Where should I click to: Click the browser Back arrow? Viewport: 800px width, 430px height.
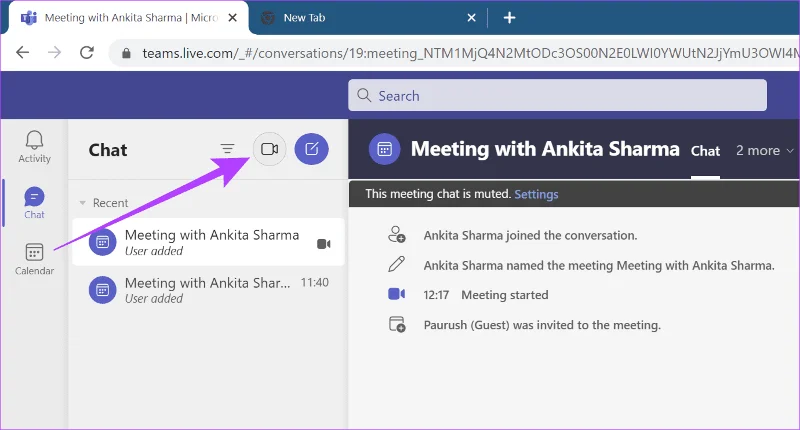(x=22, y=53)
